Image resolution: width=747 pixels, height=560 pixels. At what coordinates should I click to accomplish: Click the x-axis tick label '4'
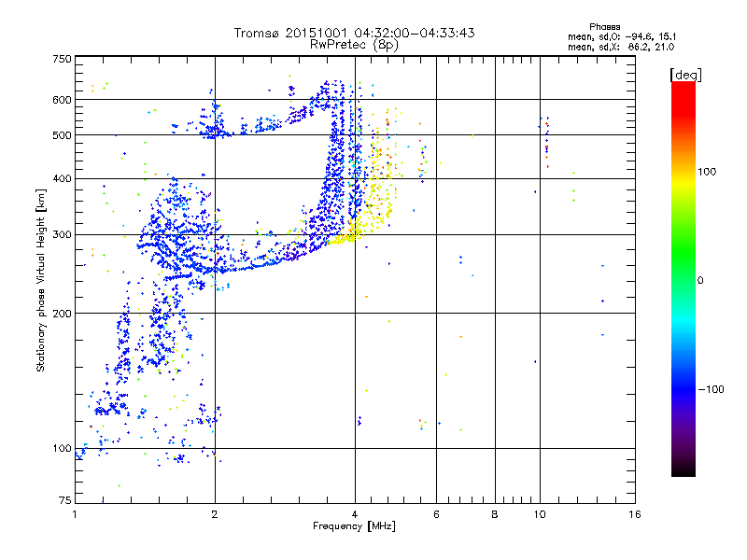[355, 514]
